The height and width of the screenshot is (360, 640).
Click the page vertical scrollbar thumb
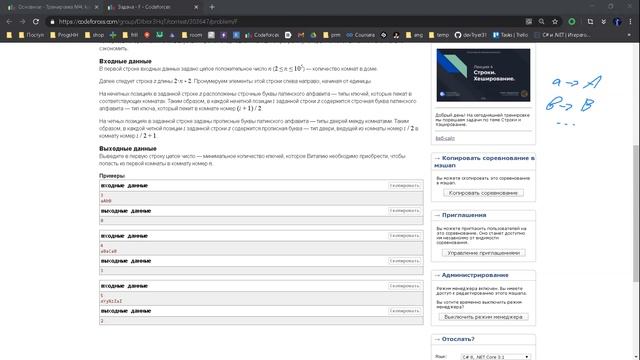[x=636, y=212]
